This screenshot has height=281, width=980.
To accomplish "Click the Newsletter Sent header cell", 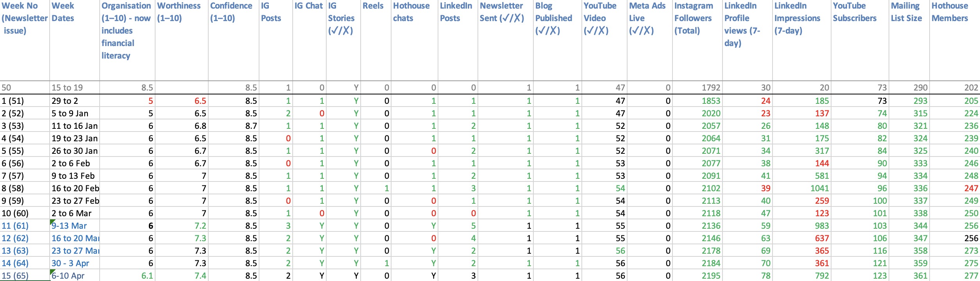I will [505, 40].
